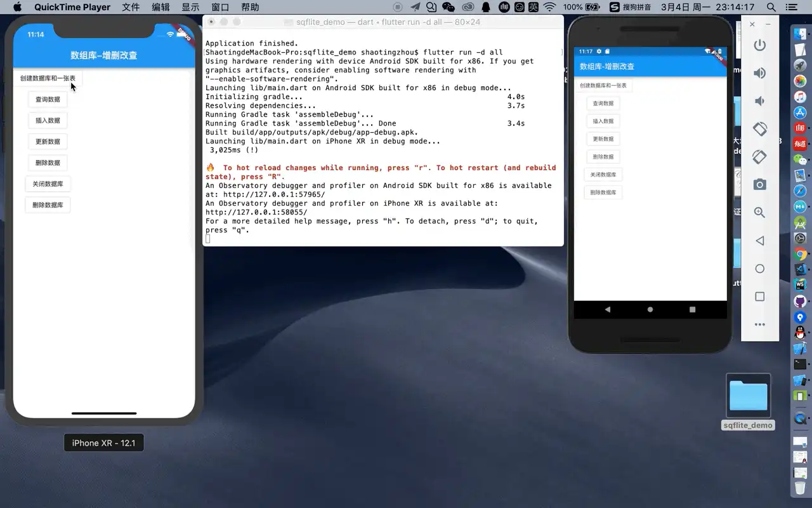Open WebStorm from the Dock
The width and height of the screenshot is (812, 508).
tap(800, 285)
